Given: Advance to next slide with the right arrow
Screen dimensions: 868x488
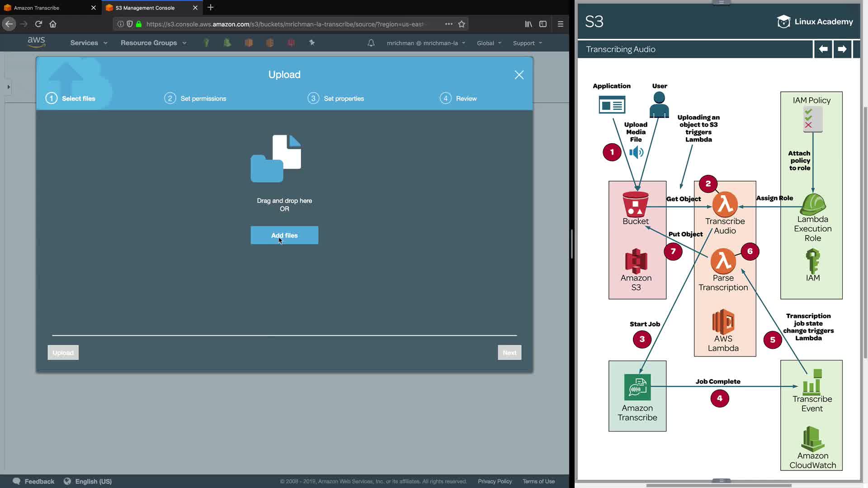Looking at the screenshot, I should coord(842,49).
